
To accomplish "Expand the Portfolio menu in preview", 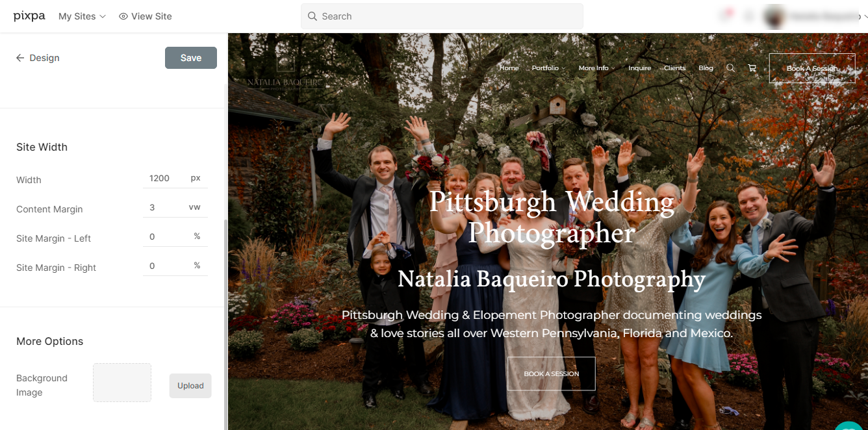I will pos(548,68).
